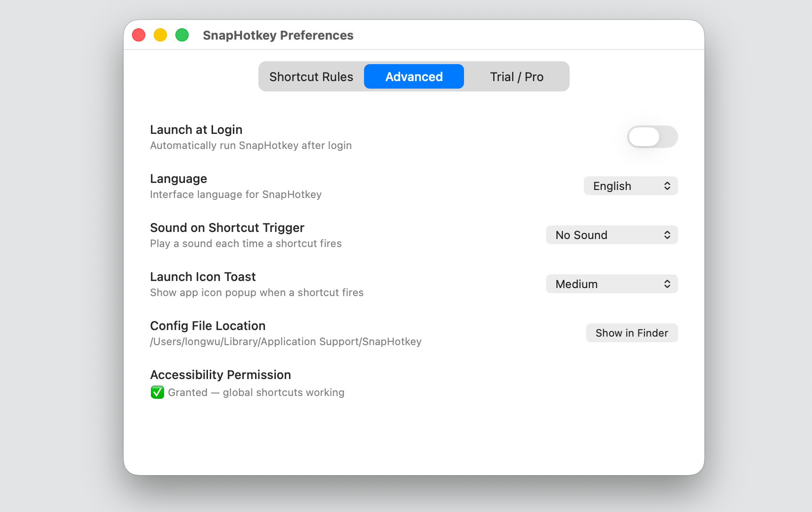
Task: Select the Advanced tab
Action: tap(414, 76)
